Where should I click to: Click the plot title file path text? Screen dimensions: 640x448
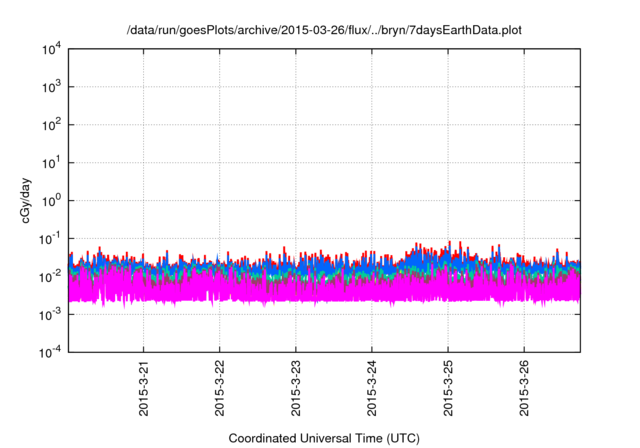324,30
